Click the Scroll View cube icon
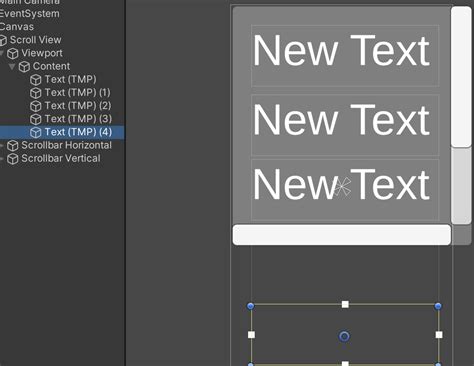The image size is (474, 366). click(x=3, y=40)
